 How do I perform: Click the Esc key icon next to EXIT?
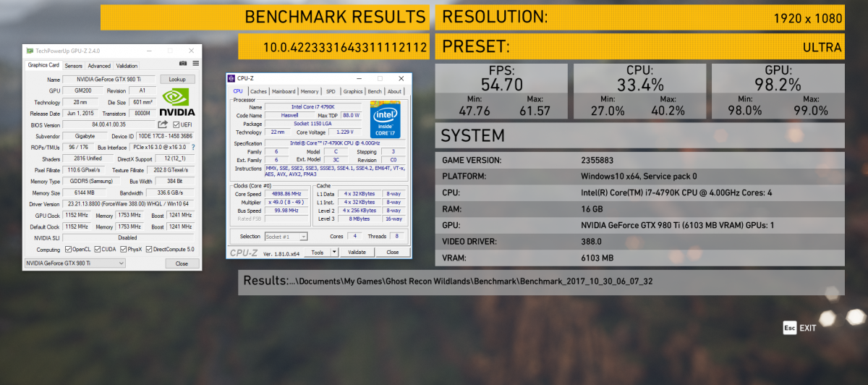(x=789, y=328)
